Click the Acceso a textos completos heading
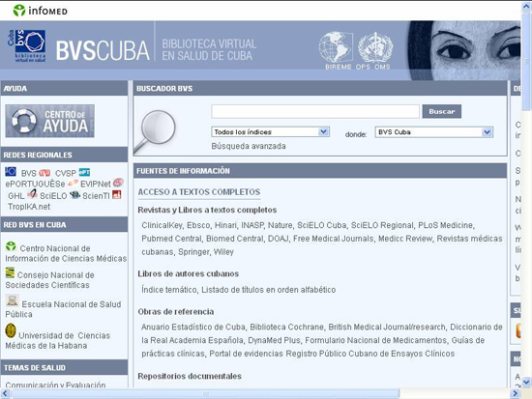The height and width of the screenshot is (399, 532). tap(199, 192)
